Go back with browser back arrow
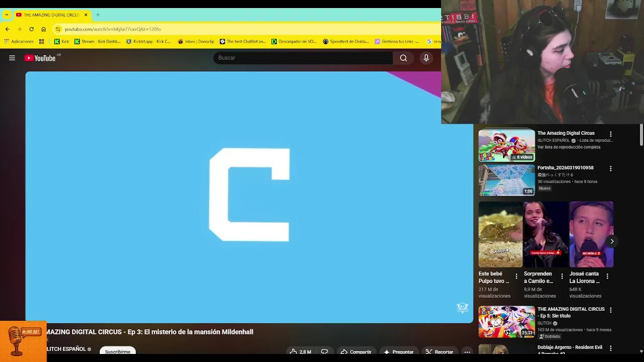644x362 pixels. 7,29
